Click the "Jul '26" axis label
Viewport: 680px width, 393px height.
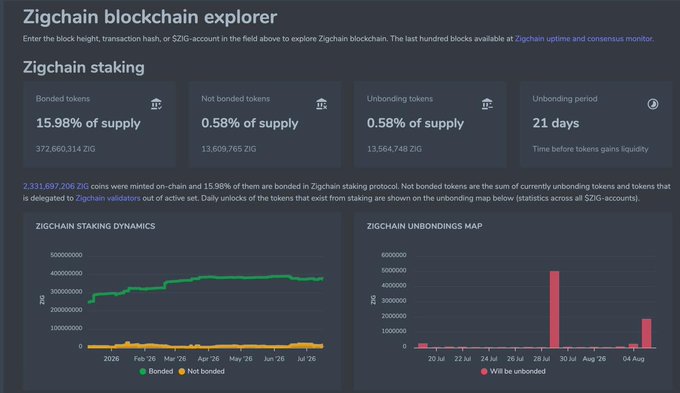[306, 359]
